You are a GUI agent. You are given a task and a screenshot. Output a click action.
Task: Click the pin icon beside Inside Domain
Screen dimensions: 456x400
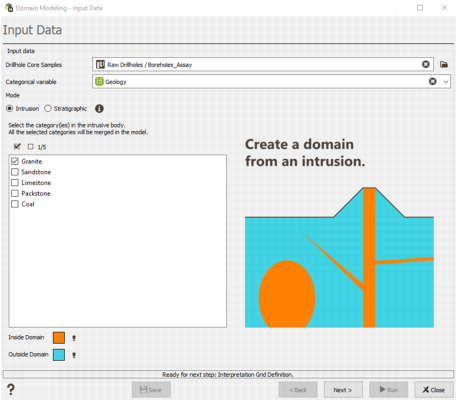pyautogui.click(x=74, y=338)
